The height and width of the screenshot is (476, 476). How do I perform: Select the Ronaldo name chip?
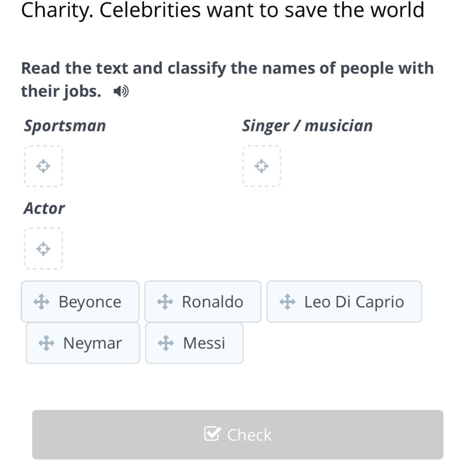point(212,302)
